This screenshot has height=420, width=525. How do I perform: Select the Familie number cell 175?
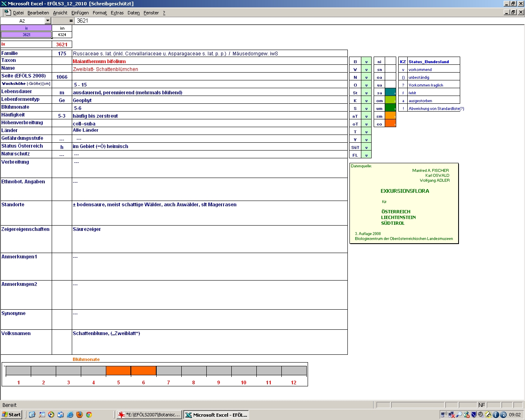(62, 53)
